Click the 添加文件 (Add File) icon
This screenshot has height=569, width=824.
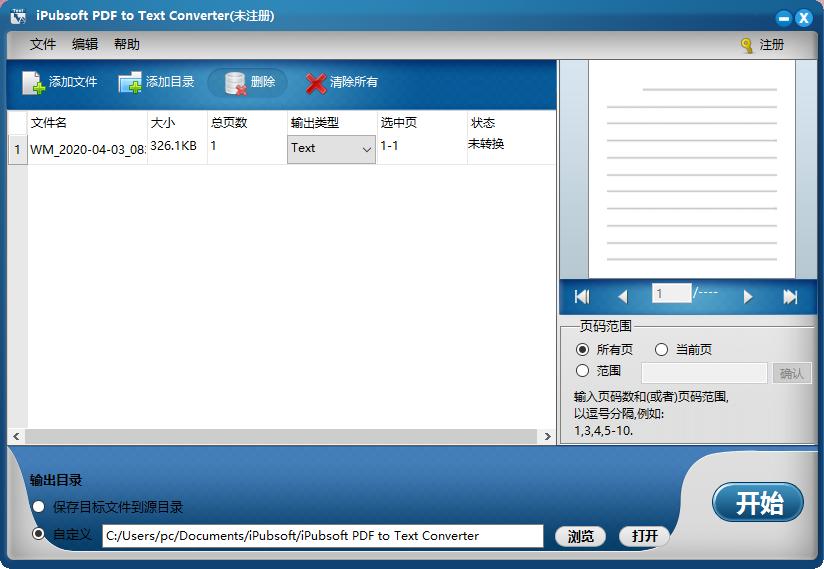tap(34, 83)
